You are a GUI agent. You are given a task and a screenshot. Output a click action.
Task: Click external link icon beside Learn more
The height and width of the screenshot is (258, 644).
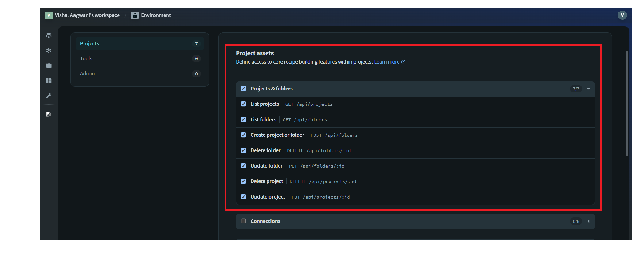click(x=403, y=62)
